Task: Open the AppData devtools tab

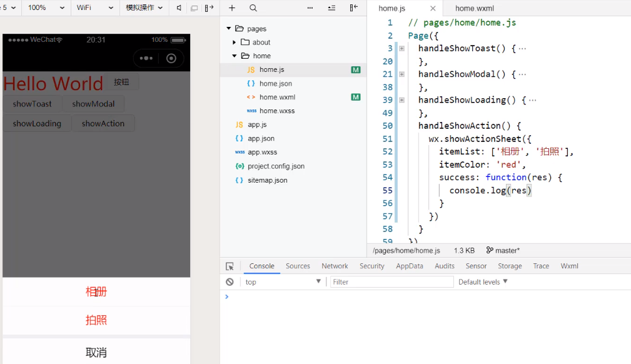Action: (410, 266)
